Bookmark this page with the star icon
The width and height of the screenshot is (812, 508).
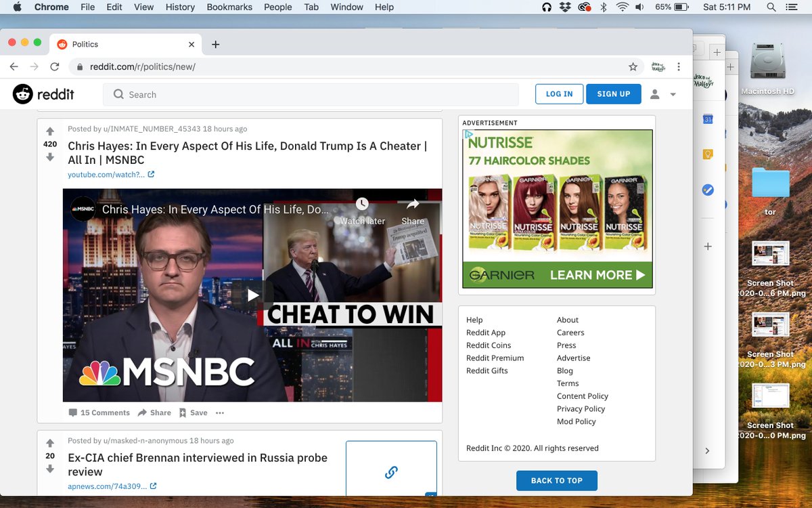click(x=633, y=66)
